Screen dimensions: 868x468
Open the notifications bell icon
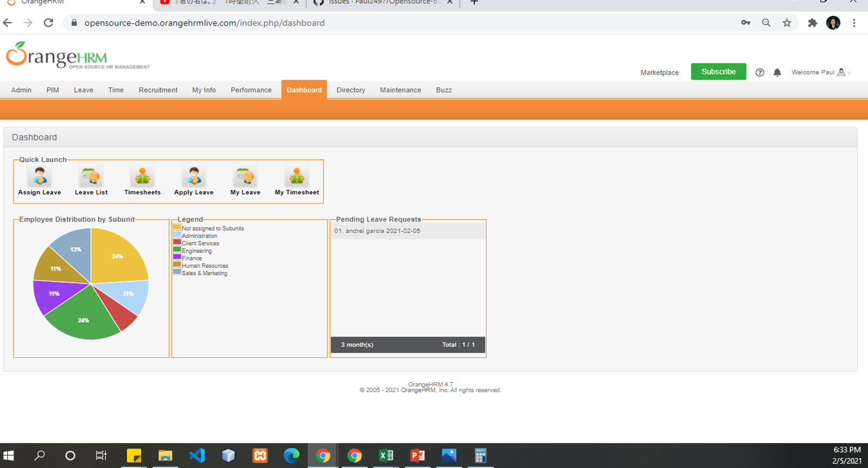pyautogui.click(x=777, y=72)
